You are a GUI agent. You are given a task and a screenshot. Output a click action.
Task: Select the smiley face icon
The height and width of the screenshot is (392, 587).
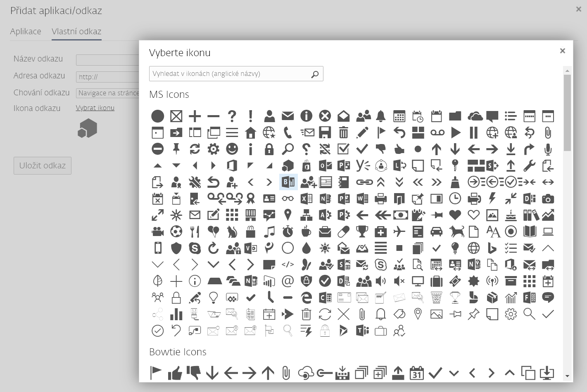(x=232, y=149)
